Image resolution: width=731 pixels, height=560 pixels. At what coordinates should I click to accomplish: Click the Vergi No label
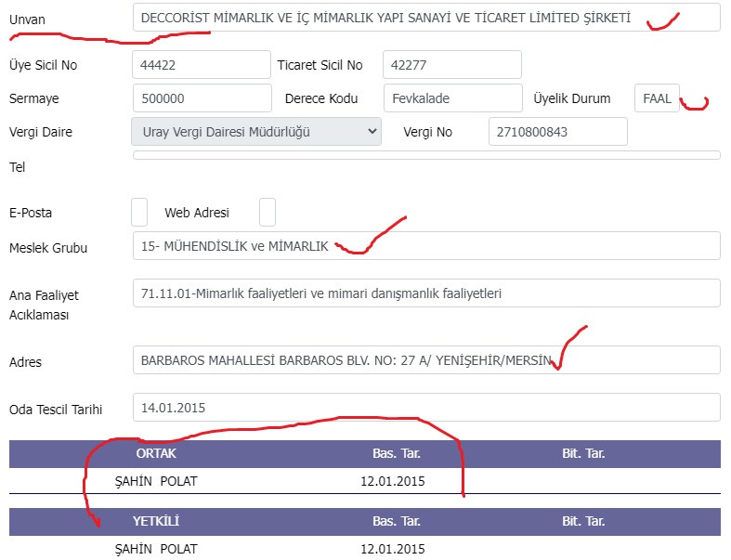(x=427, y=132)
